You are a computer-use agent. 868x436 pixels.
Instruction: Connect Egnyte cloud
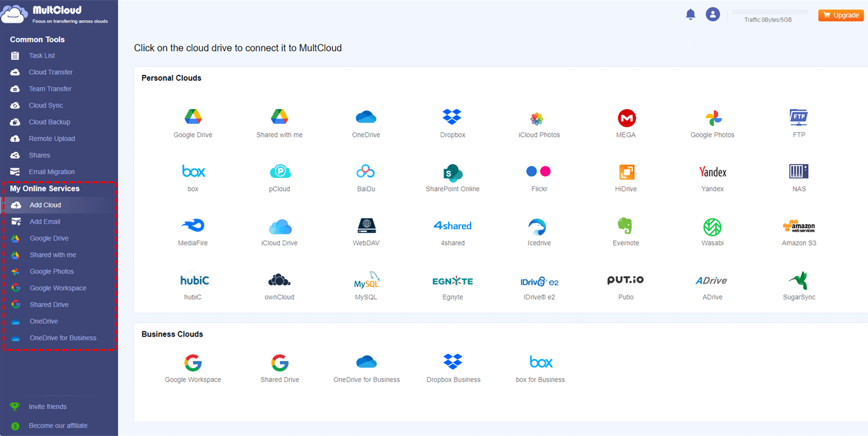click(452, 286)
